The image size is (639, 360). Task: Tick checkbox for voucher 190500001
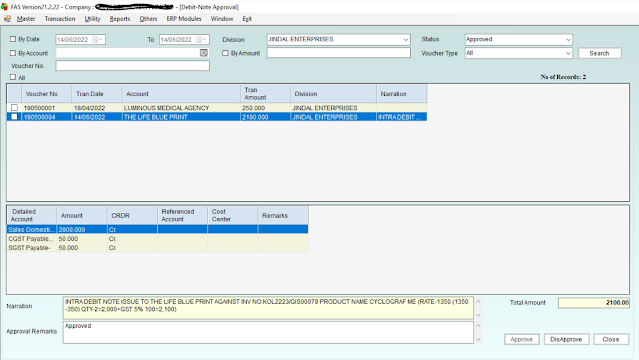tap(14, 108)
